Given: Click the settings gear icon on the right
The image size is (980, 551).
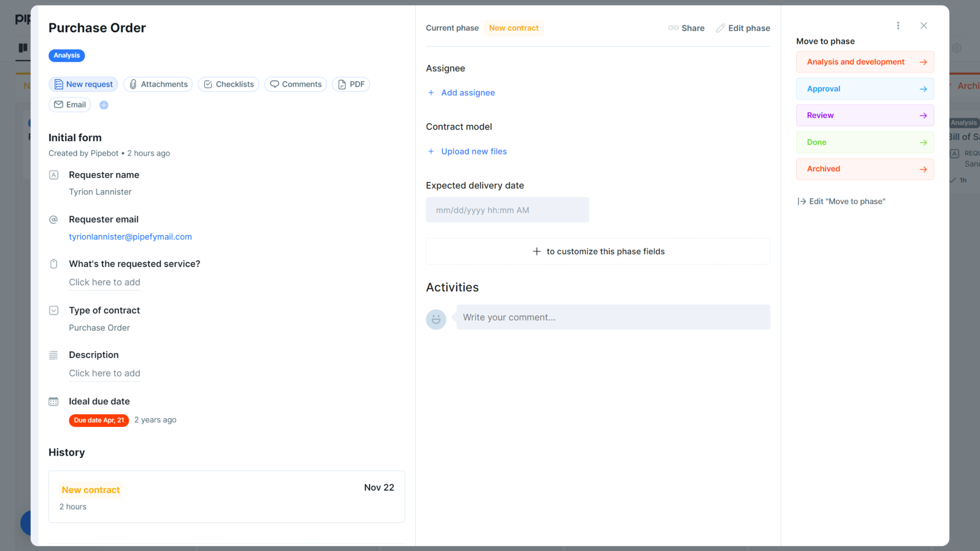Looking at the screenshot, I should pos(957,48).
